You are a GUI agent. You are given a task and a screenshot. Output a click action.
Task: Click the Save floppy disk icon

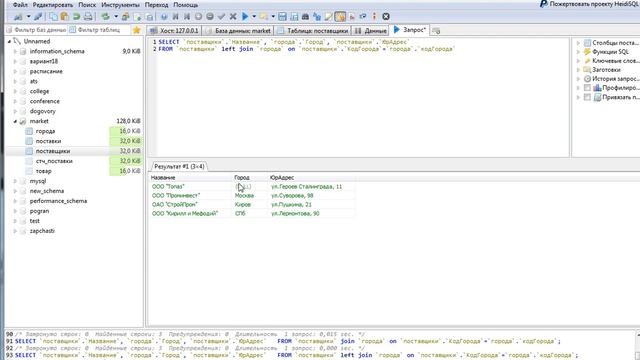coord(282,17)
